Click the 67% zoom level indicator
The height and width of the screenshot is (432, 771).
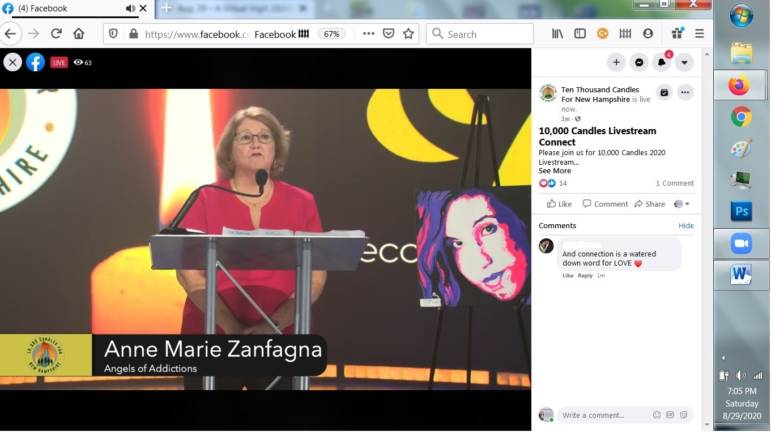tap(331, 33)
